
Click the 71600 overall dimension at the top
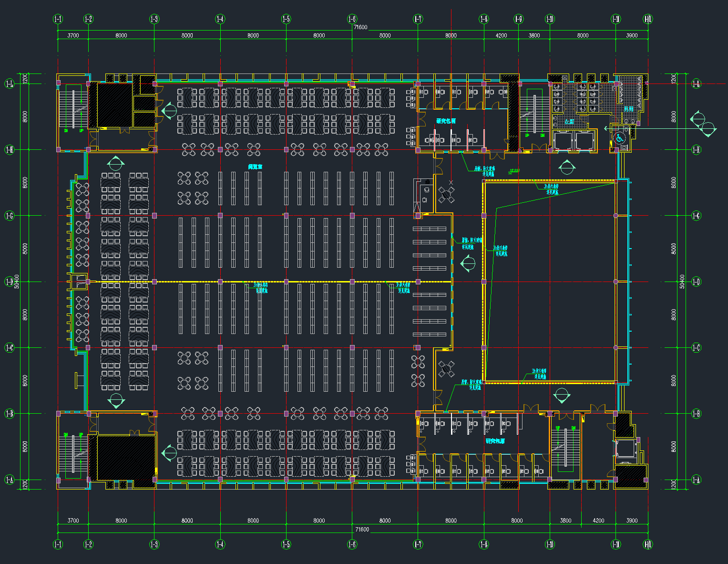click(x=360, y=27)
